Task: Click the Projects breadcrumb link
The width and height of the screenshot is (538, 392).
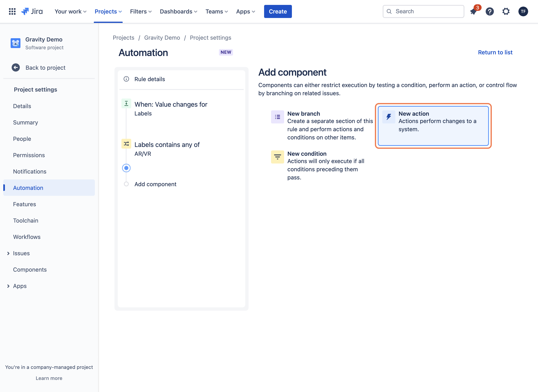Action: 123,38
